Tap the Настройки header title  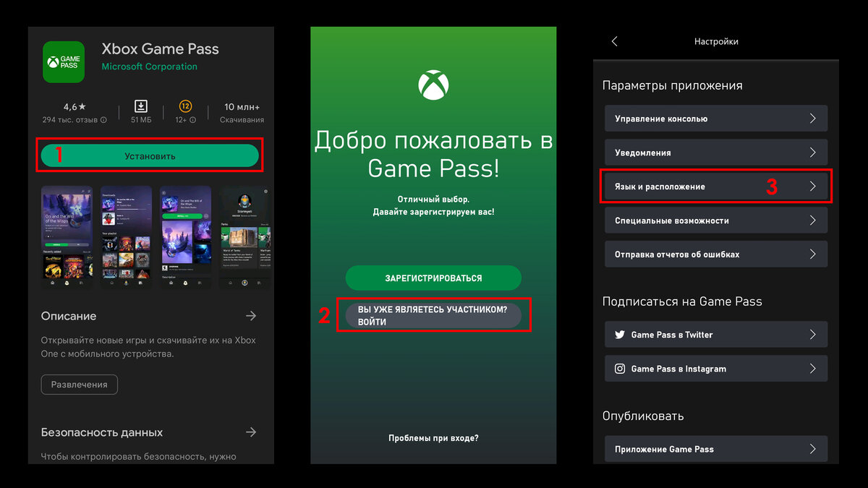(x=716, y=42)
